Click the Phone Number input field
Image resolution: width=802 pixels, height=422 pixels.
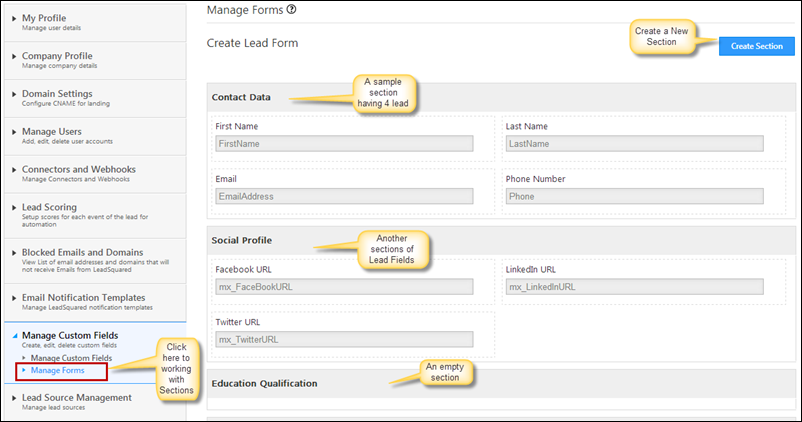pyautogui.click(x=634, y=196)
